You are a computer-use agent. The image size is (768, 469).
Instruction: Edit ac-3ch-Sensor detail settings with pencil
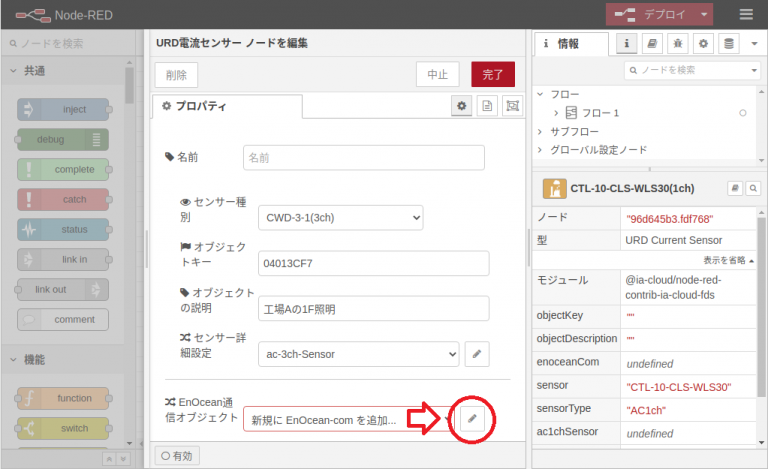click(x=477, y=354)
